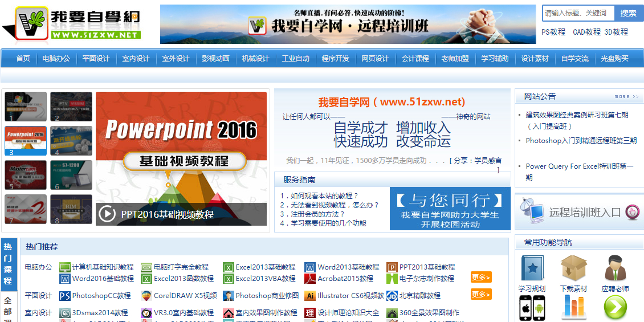Click the Acrobat icon for Acrobat2015教程
This screenshot has height=322, width=644.
coord(309,279)
